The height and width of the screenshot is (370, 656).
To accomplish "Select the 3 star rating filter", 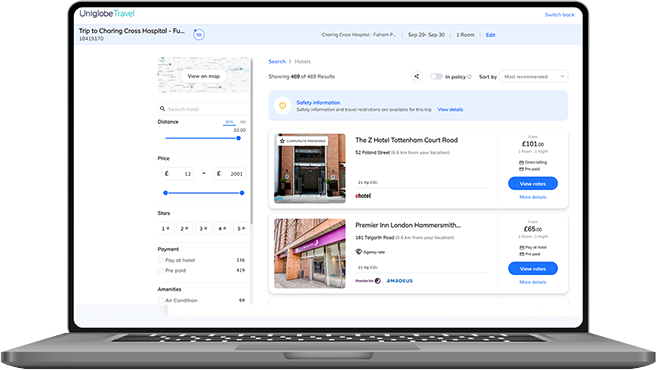I will 203,229.
